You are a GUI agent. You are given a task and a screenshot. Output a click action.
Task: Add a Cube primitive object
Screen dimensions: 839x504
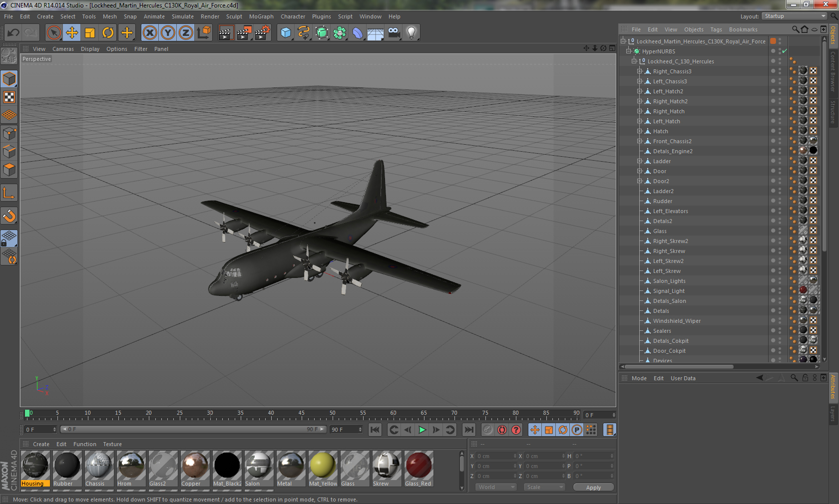coord(286,33)
